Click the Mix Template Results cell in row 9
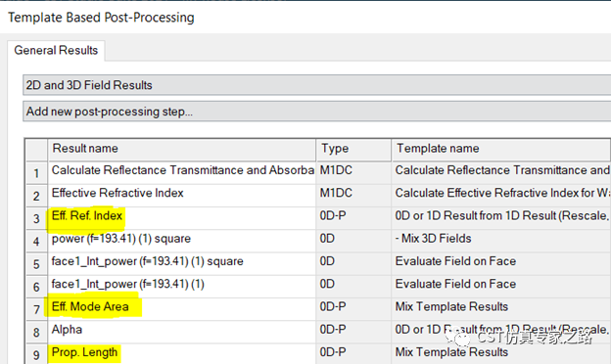Viewport: 611px width, 364px height. [x=451, y=352]
